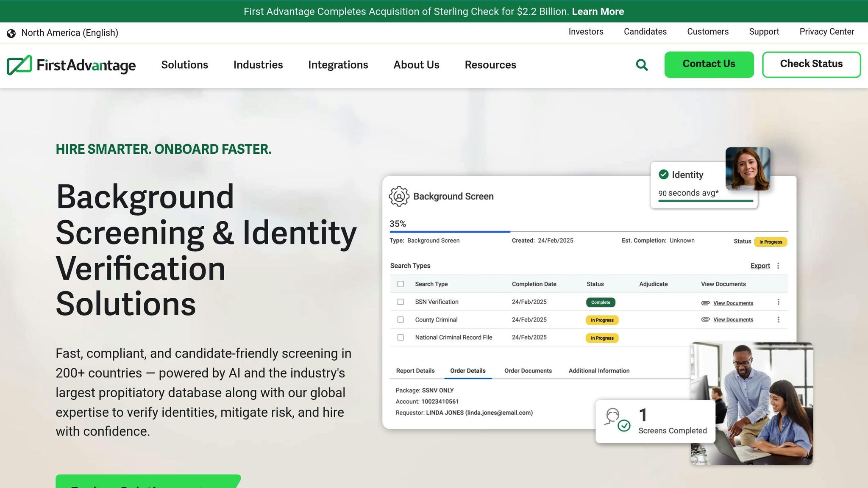
Task: Select the Order Details tab
Action: coord(468,371)
